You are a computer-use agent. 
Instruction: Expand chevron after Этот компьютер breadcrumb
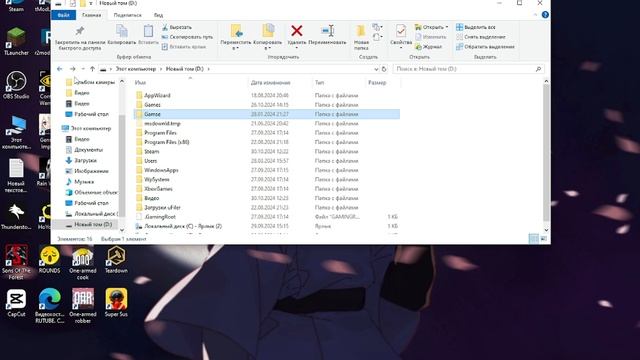pyautogui.click(x=161, y=69)
